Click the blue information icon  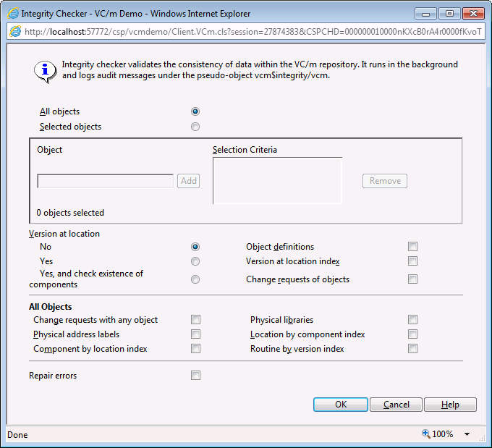45,70
